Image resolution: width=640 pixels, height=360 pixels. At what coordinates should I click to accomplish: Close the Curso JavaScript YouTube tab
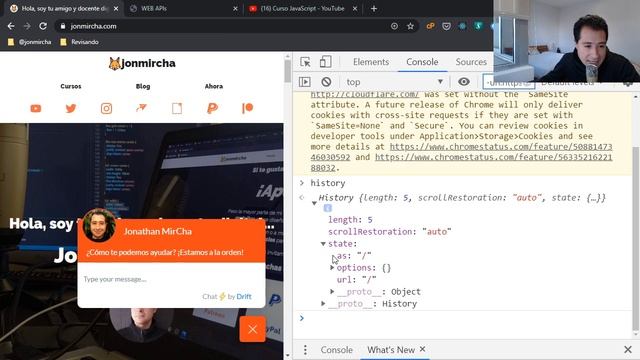[355, 9]
